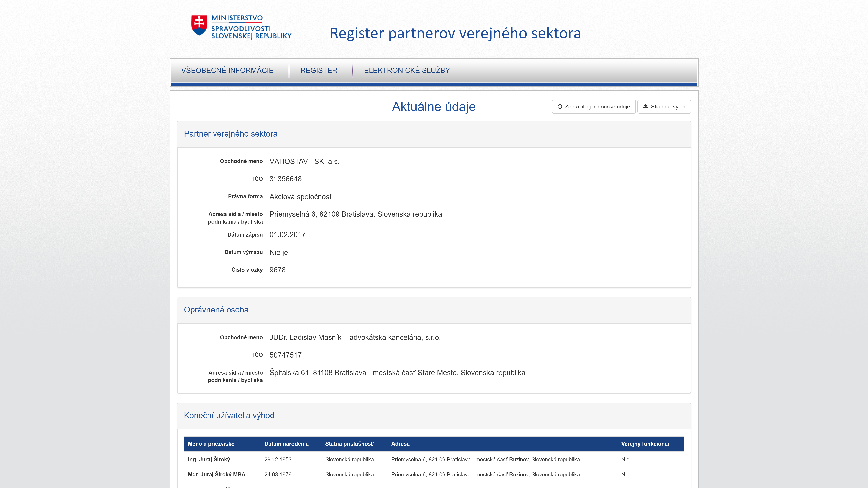Click the Koneční užívatelia výhod panel heading
Image resolution: width=868 pixels, height=488 pixels.
pos(229,416)
